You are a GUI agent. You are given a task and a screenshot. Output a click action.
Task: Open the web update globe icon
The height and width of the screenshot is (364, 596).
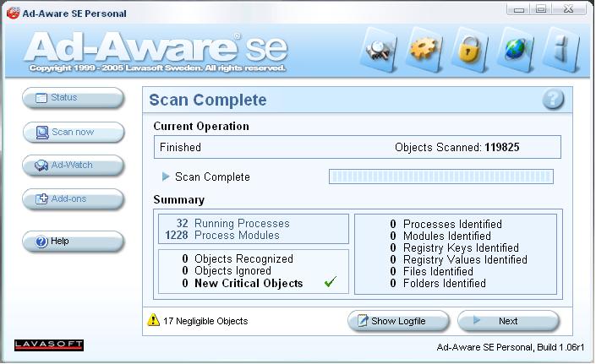pyautogui.click(x=515, y=50)
